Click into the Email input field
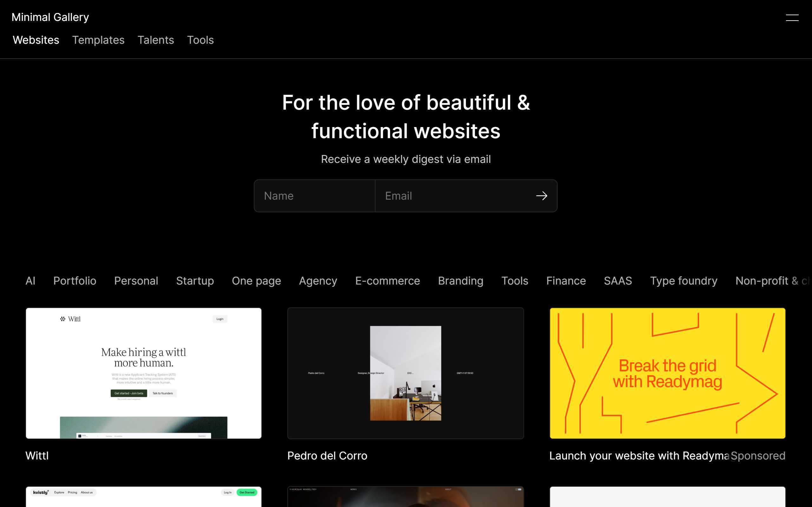812x507 pixels. [453, 196]
